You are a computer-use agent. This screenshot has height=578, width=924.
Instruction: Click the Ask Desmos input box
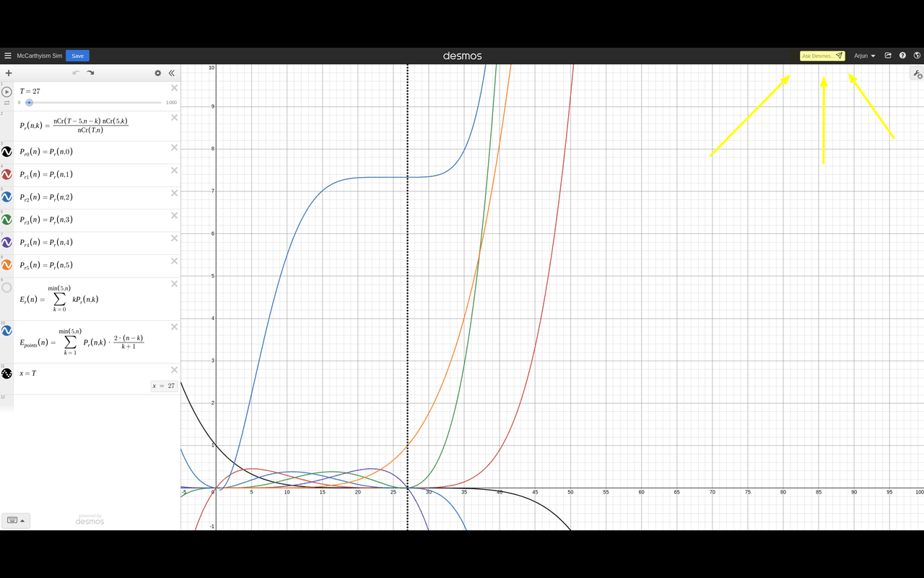[x=822, y=56]
